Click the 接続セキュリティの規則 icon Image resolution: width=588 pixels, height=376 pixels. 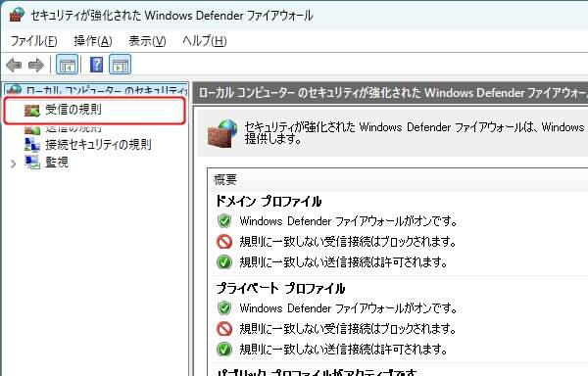32,145
